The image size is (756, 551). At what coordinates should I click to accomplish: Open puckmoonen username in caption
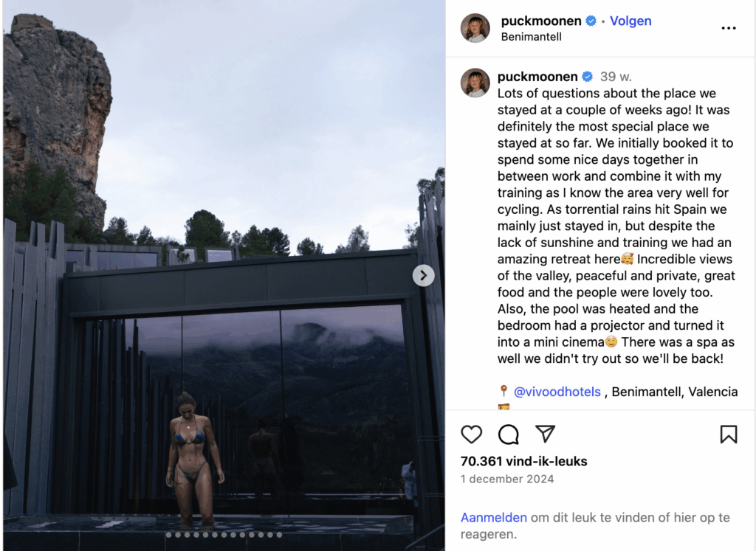[537, 77]
